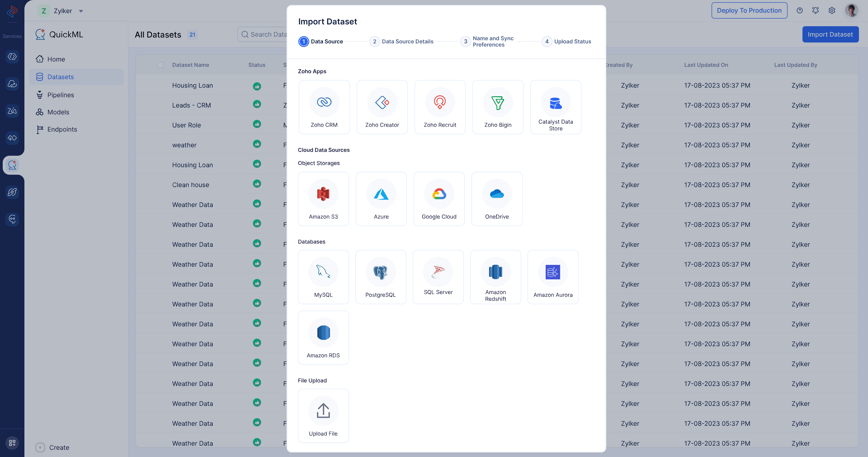Click the Last Updated By column header

pyautogui.click(x=796, y=65)
